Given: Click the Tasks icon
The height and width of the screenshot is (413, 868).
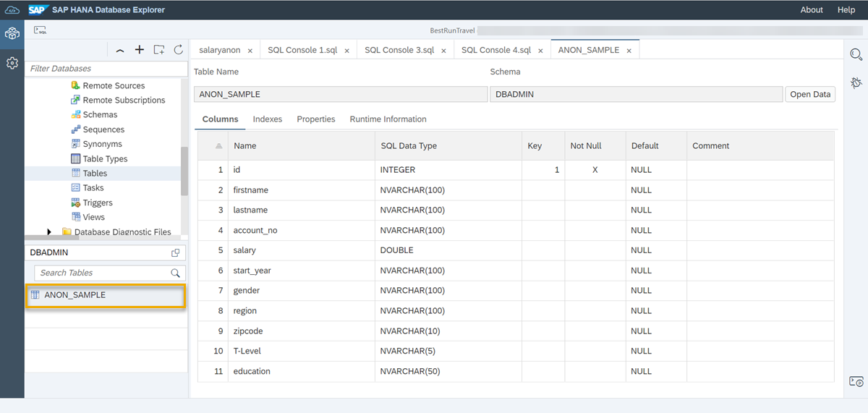Looking at the screenshot, I should point(76,187).
